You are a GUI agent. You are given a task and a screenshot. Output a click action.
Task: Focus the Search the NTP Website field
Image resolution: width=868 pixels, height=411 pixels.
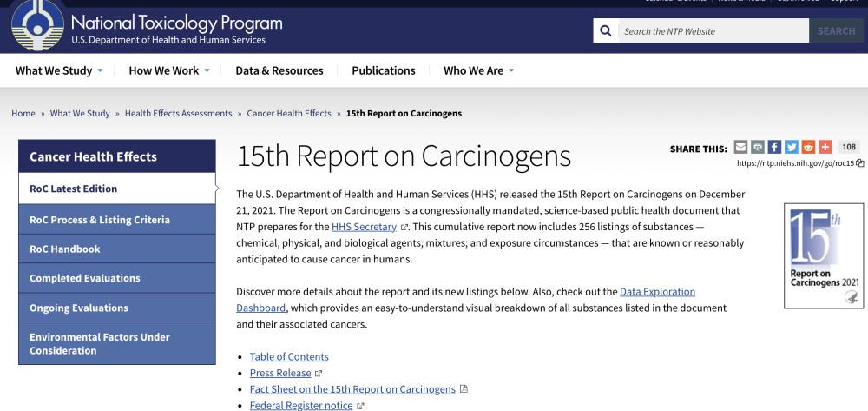point(713,30)
